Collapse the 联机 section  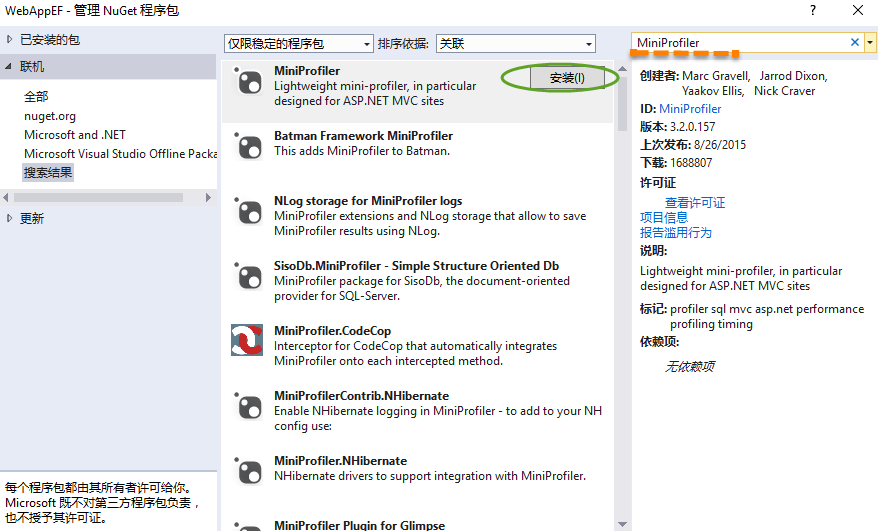click(x=8, y=67)
